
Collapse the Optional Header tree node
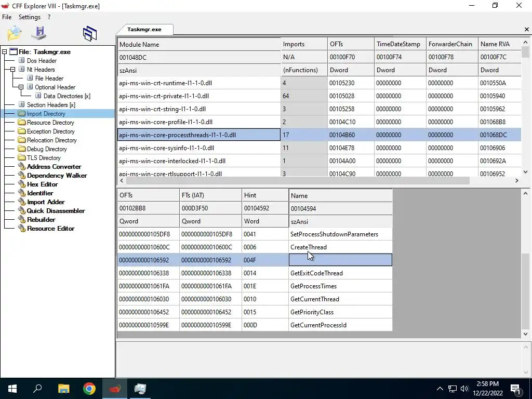pyautogui.click(x=21, y=87)
